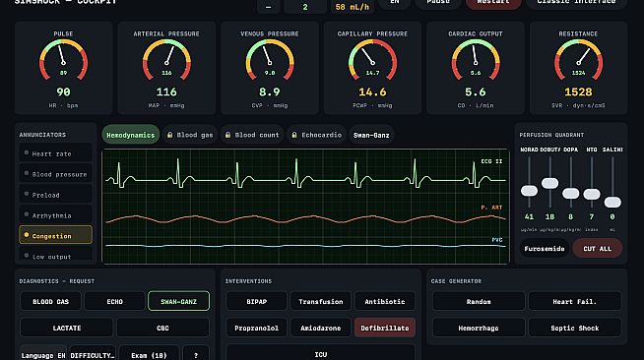Toggle the active Congestion annunciator
644x360 pixels.
pos(55,235)
